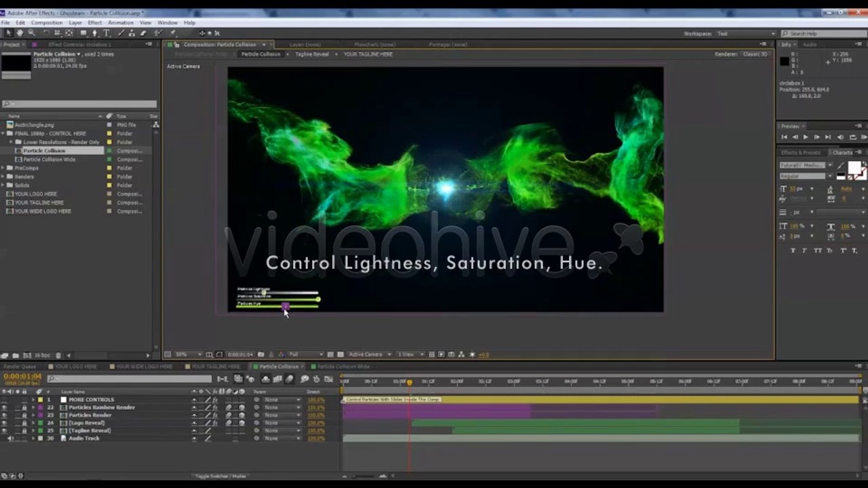Select the Selection arrow tool
This screenshot has width=868, height=488.
(x=8, y=33)
